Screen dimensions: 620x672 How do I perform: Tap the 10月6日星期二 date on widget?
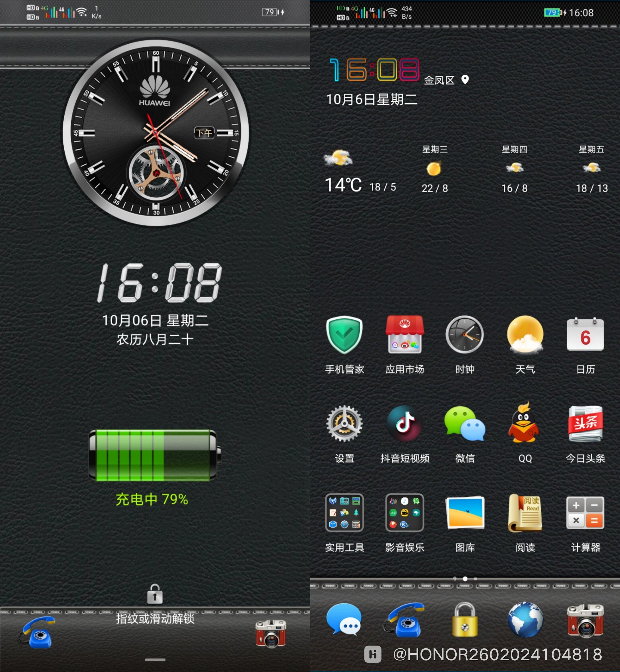pyautogui.click(x=372, y=99)
